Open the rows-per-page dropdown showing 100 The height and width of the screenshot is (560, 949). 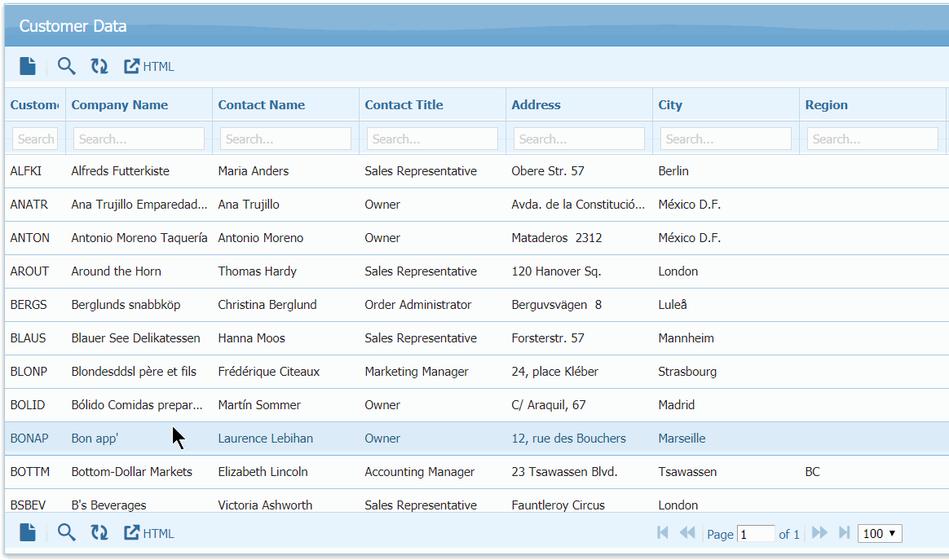pyautogui.click(x=880, y=534)
